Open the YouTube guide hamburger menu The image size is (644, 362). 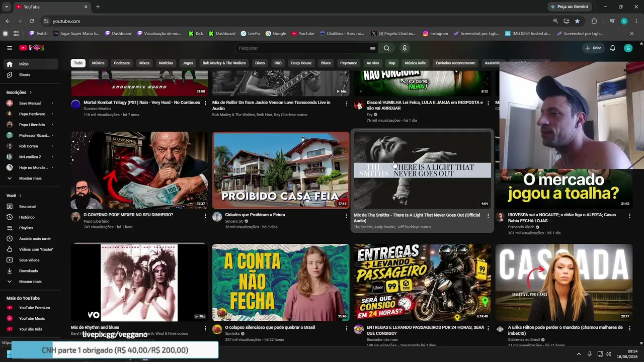click(10, 48)
